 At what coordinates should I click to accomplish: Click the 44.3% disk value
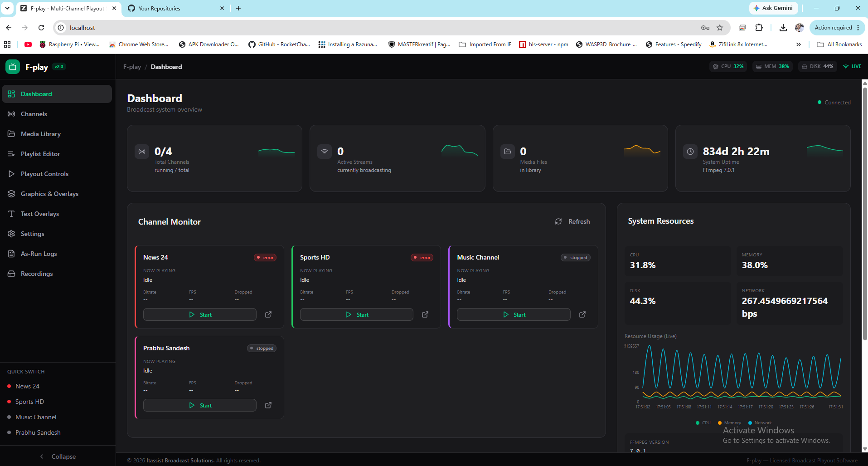643,301
